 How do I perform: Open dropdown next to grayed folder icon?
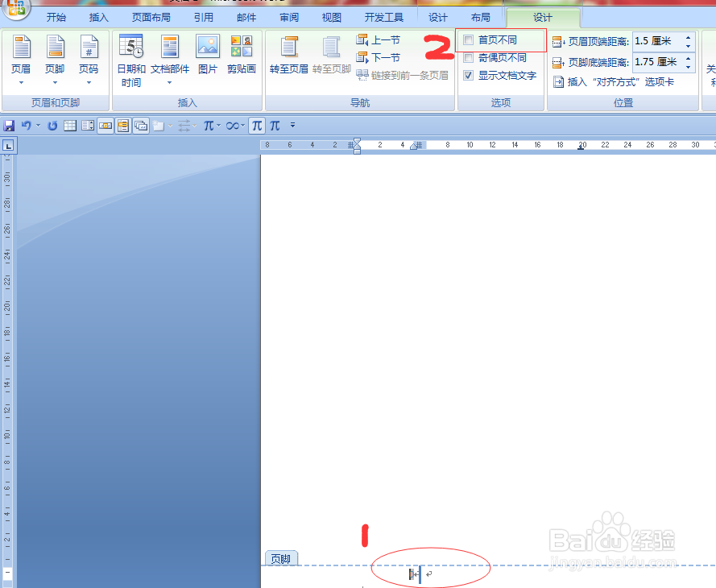tap(170, 126)
